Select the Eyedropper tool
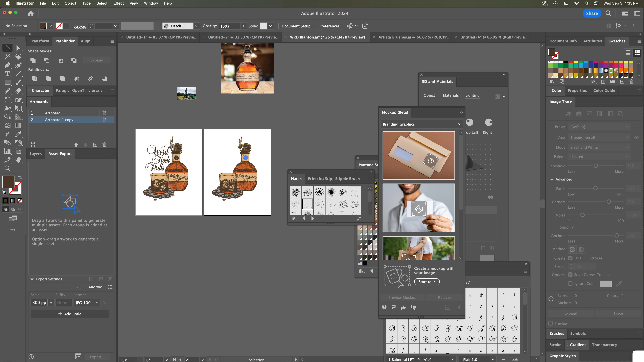 point(18,134)
